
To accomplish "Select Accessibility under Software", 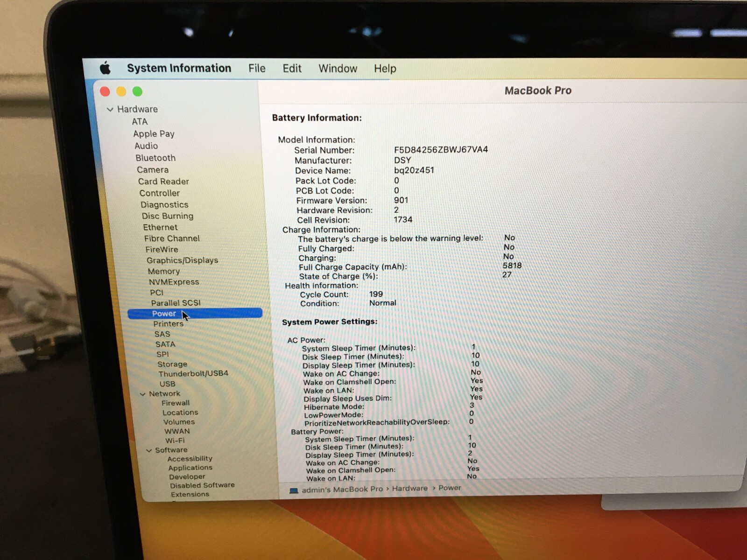I will tap(190, 459).
